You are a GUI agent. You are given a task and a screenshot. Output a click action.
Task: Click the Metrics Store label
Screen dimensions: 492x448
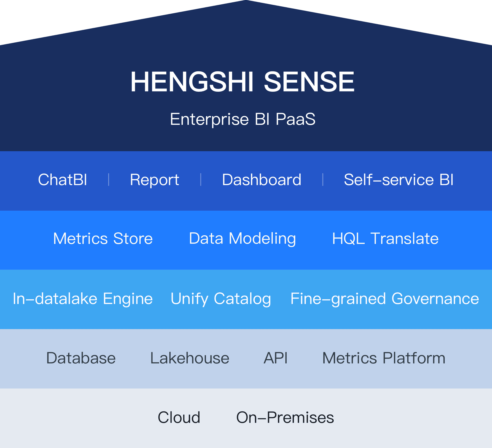pyautogui.click(x=103, y=239)
